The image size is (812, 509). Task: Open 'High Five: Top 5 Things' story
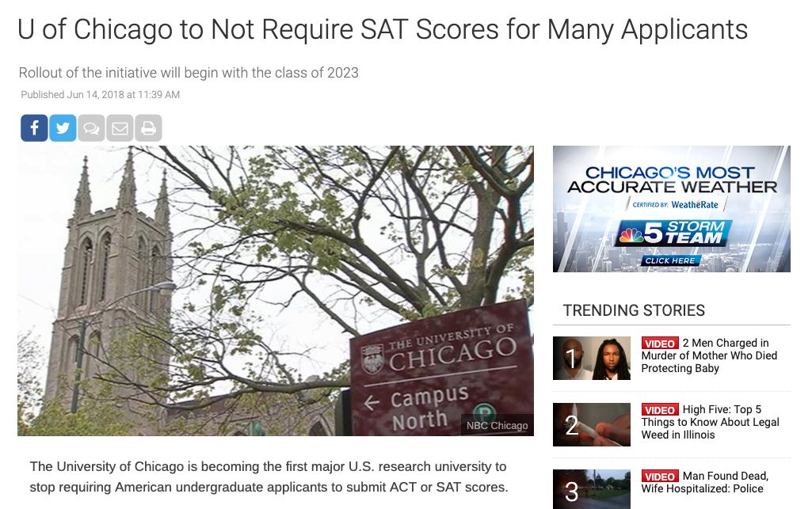710,422
